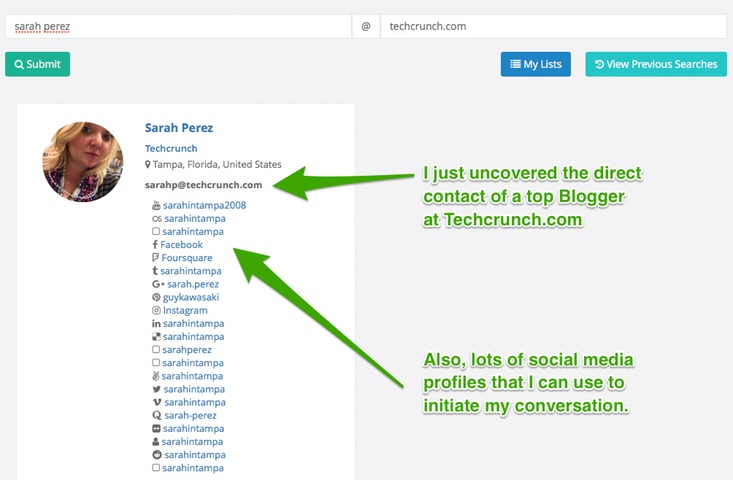The width and height of the screenshot is (733, 480).
Task: Click the Facebook icon in profile list
Action: [x=155, y=244]
